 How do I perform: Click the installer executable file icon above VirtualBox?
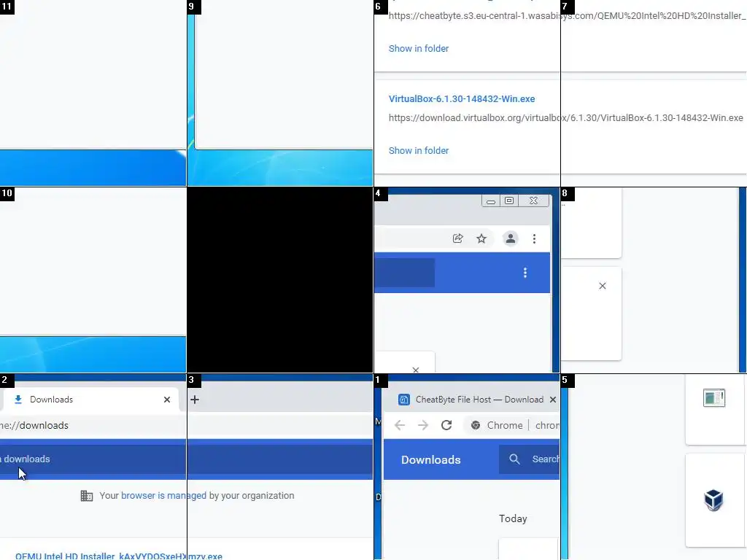tap(713, 398)
